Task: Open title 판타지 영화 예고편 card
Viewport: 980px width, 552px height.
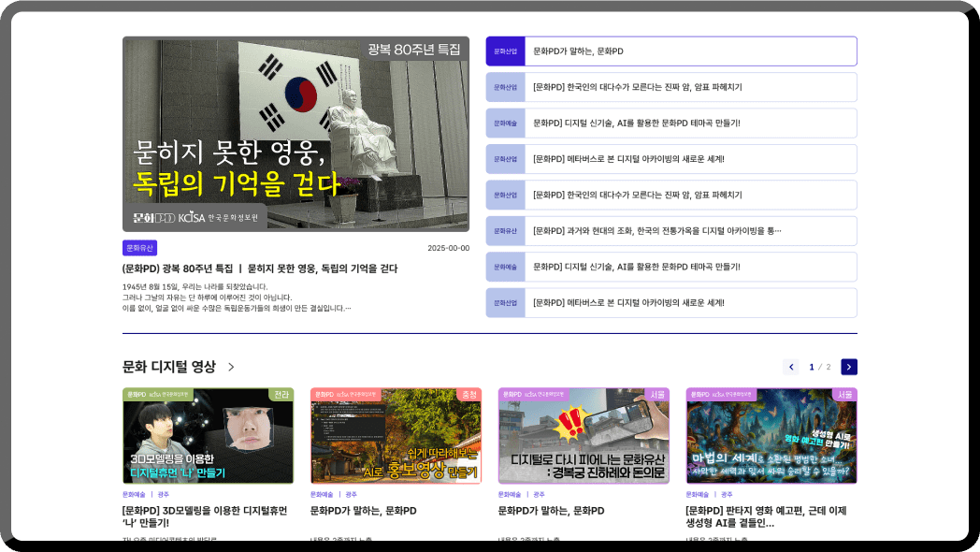Action: pyautogui.click(x=766, y=517)
